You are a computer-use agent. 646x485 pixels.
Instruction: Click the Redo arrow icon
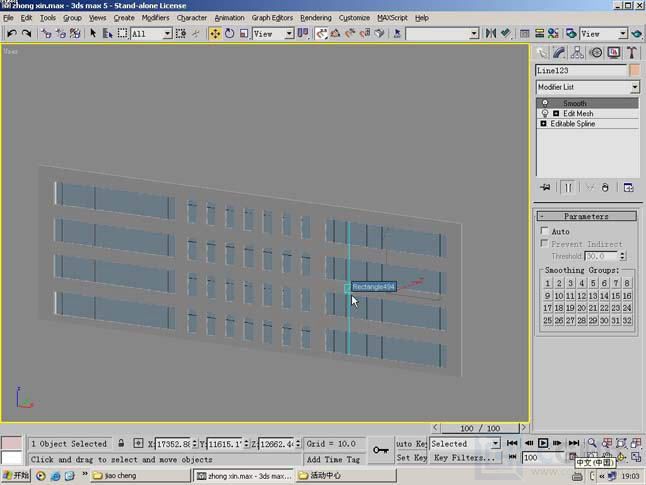click(x=26, y=33)
